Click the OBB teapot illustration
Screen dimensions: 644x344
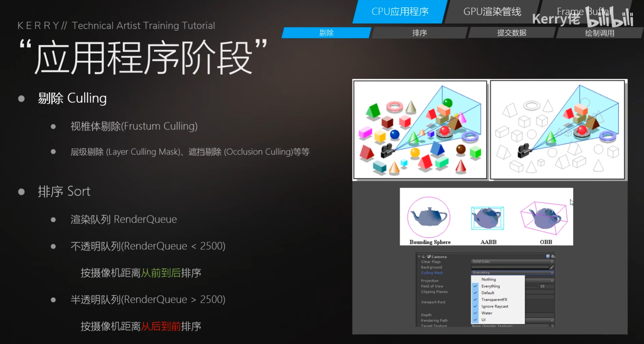(x=544, y=218)
